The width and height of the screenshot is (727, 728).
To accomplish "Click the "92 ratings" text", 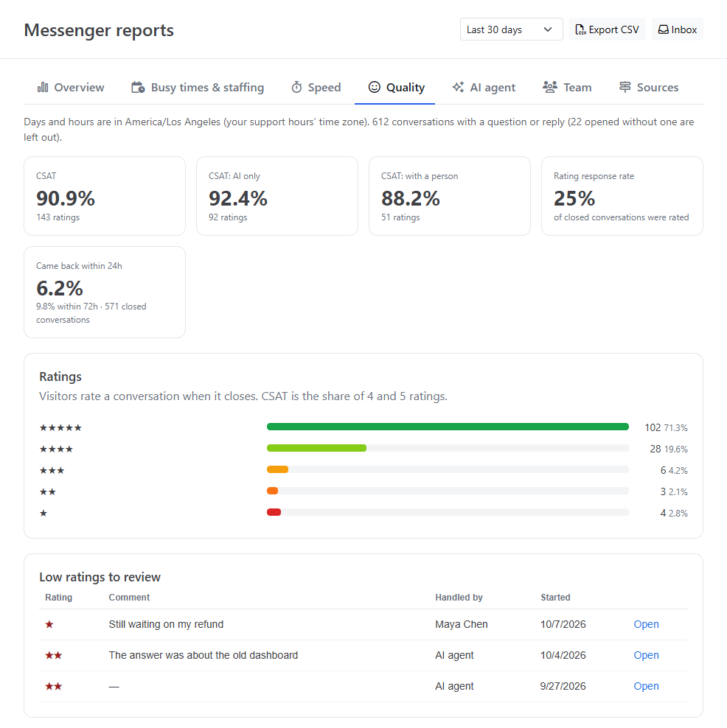I will pyautogui.click(x=228, y=217).
